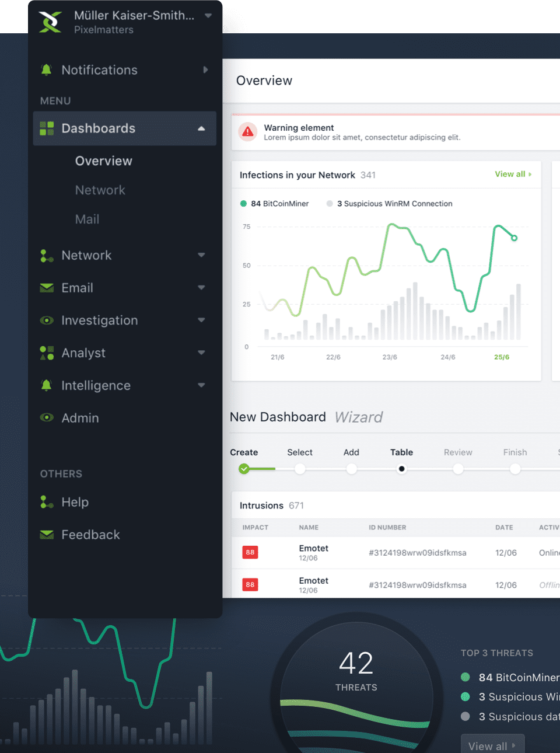This screenshot has width=560, height=753.
Task: Select the Admin eye icon
Action: click(46, 417)
